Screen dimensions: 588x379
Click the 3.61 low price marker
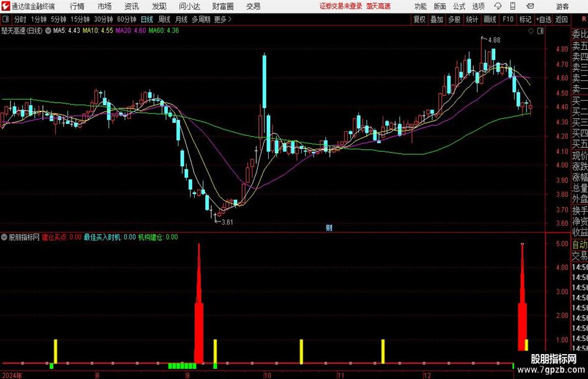pyautogui.click(x=227, y=222)
